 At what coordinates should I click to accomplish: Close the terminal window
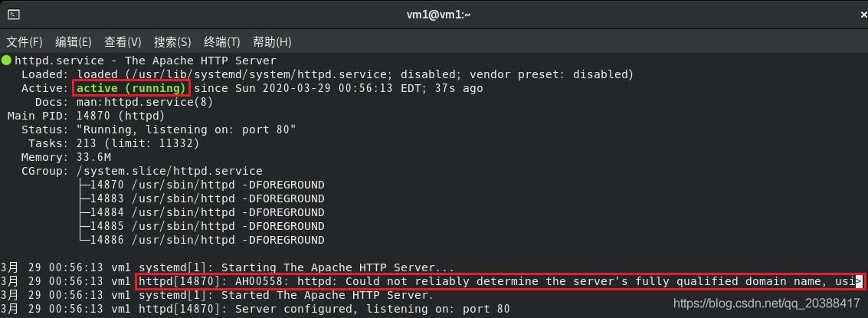tap(863, 15)
